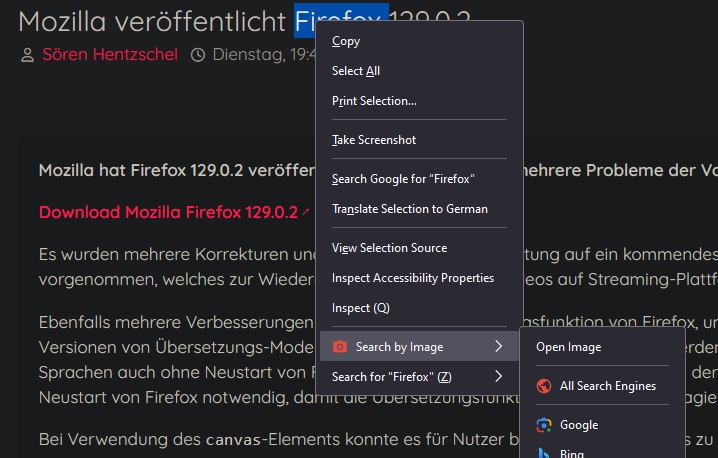Click Inspect (Q) menu entry
Viewport: 718px width, 458px height.
click(x=361, y=308)
